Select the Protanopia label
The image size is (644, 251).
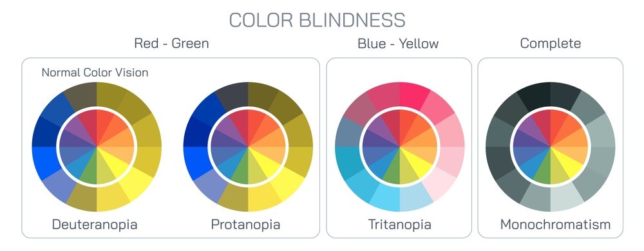click(x=245, y=225)
